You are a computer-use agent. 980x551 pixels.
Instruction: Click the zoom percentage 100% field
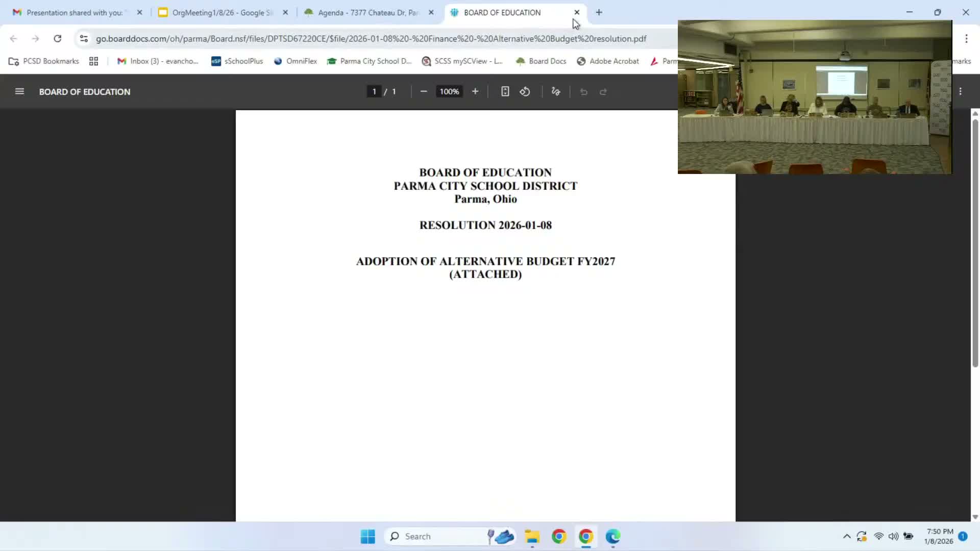tap(449, 92)
